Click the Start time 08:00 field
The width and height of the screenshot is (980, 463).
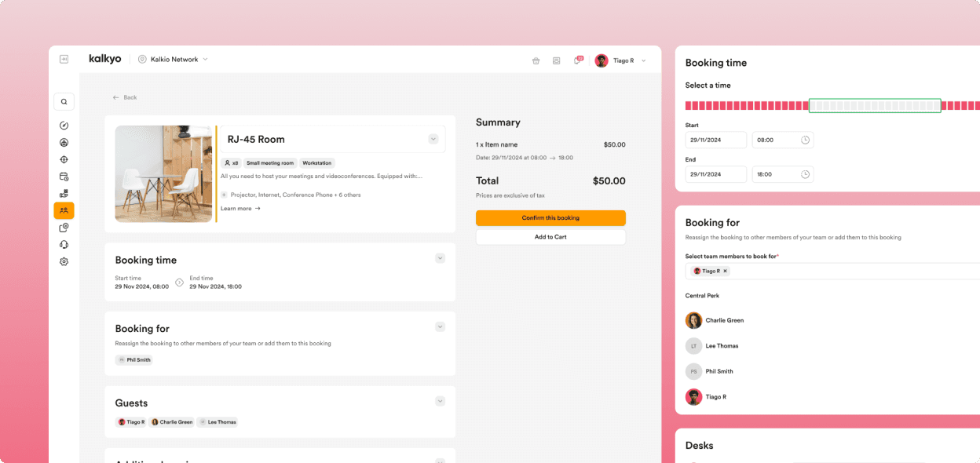tap(783, 140)
